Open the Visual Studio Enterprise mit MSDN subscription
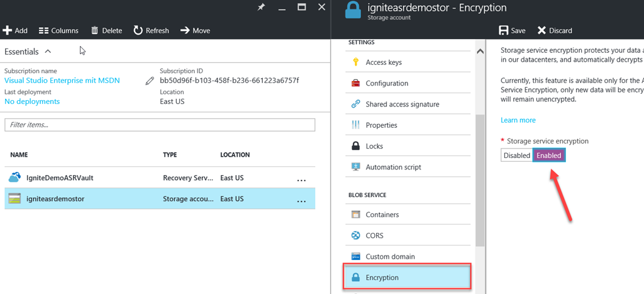644x294 pixels. (x=62, y=81)
